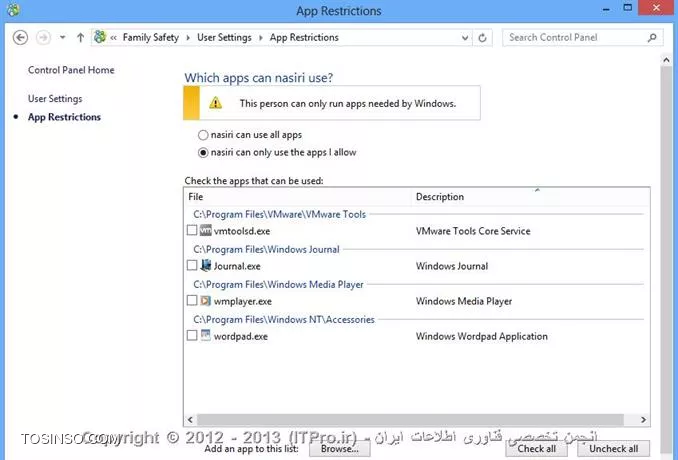Click the Uncheck all button
The width and height of the screenshot is (678, 460).
tap(614, 449)
